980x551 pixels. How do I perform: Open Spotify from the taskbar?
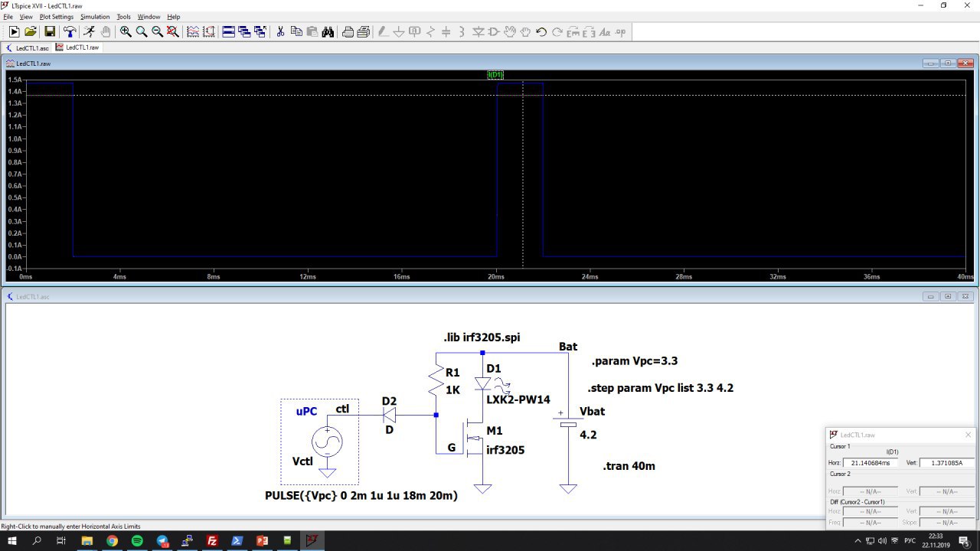[x=137, y=541]
